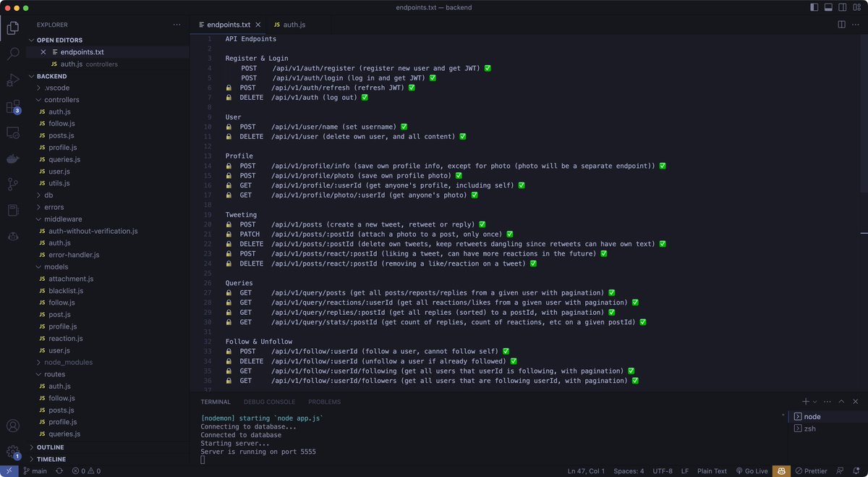The image size is (868, 477).
Task: Expand the node_modules folder
Action: (66, 362)
